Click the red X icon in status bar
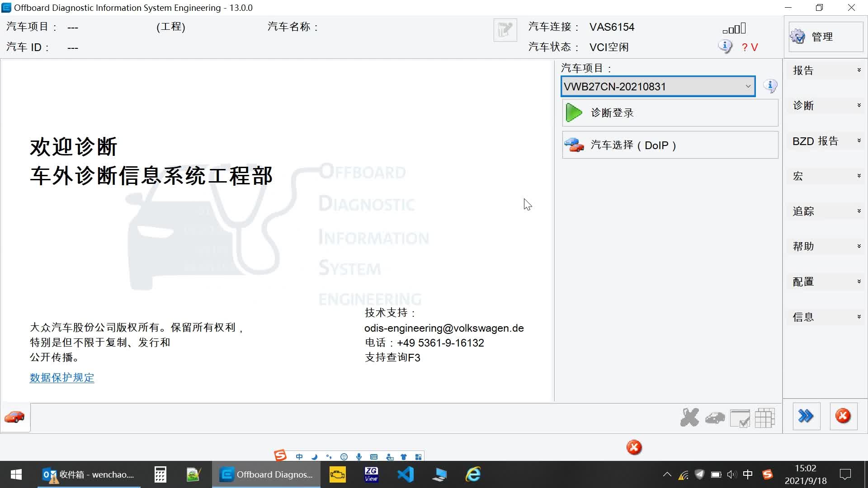The image size is (868, 488). coord(634,447)
